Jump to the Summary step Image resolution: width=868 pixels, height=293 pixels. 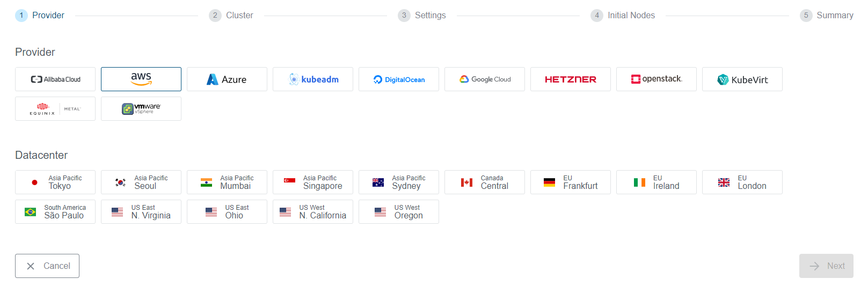point(827,16)
